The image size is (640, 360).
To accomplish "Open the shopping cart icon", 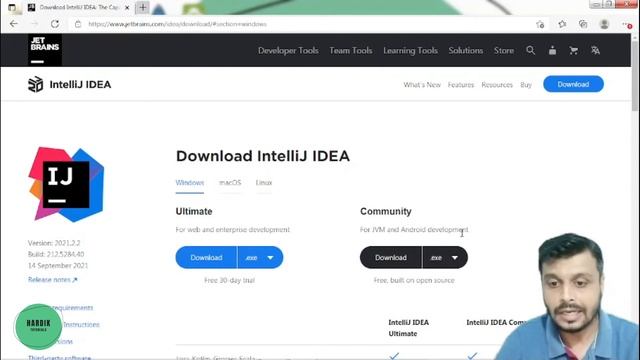I will pos(573,50).
